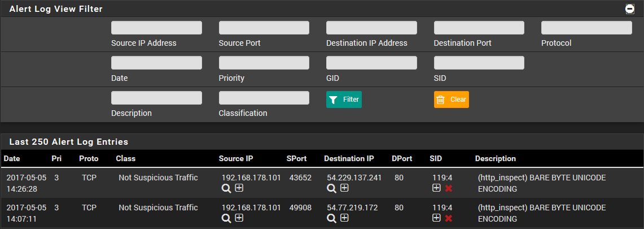Look up destination IP 54.77.219.172
The height and width of the screenshot is (229, 644).
coord(331,218)
